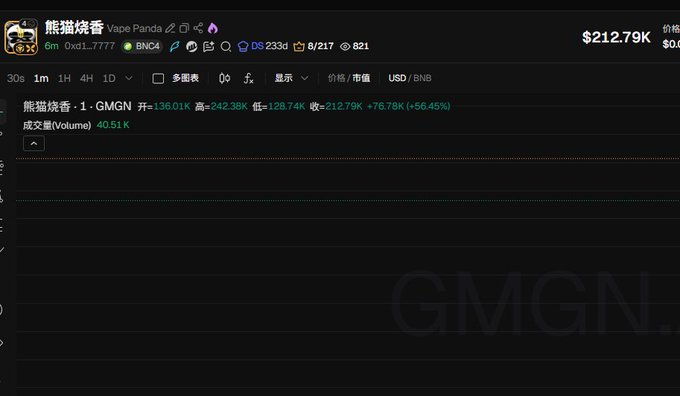
Task: Click the 熊猫烧香 · 1 · GMGN chart title
Action: coord(77,106)
